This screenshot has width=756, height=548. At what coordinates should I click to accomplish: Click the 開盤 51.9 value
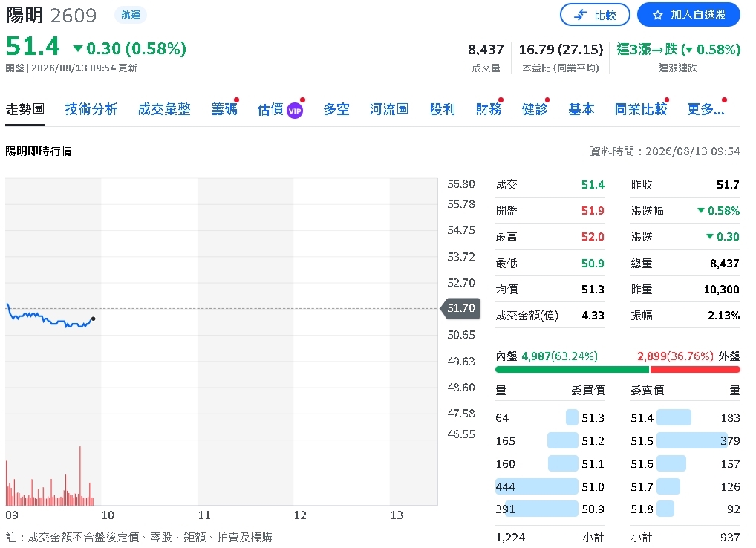[593, 211]
